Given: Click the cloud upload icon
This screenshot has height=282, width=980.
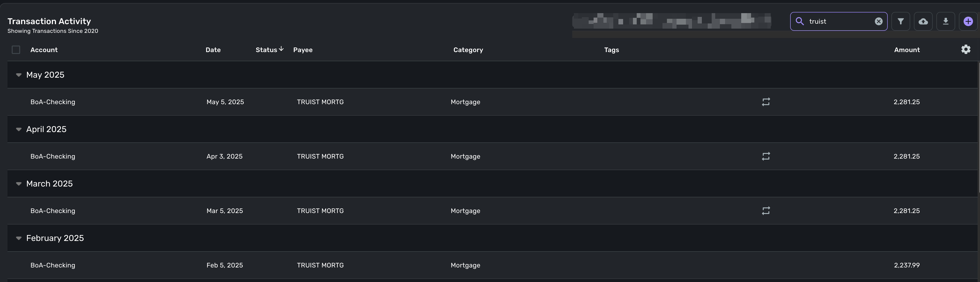Looking at the screenshot, I should [x=923, y=21].
